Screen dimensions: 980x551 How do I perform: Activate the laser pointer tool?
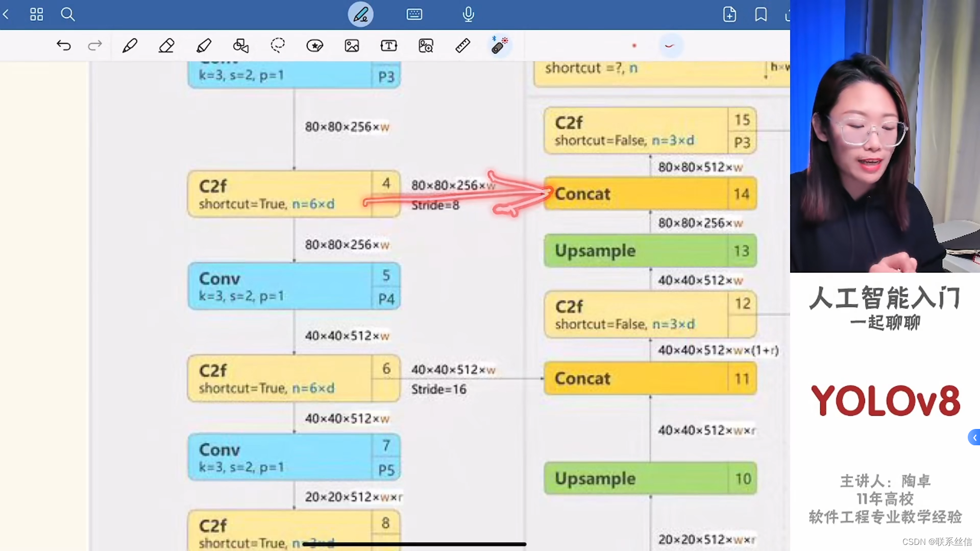tap(499, 45)
